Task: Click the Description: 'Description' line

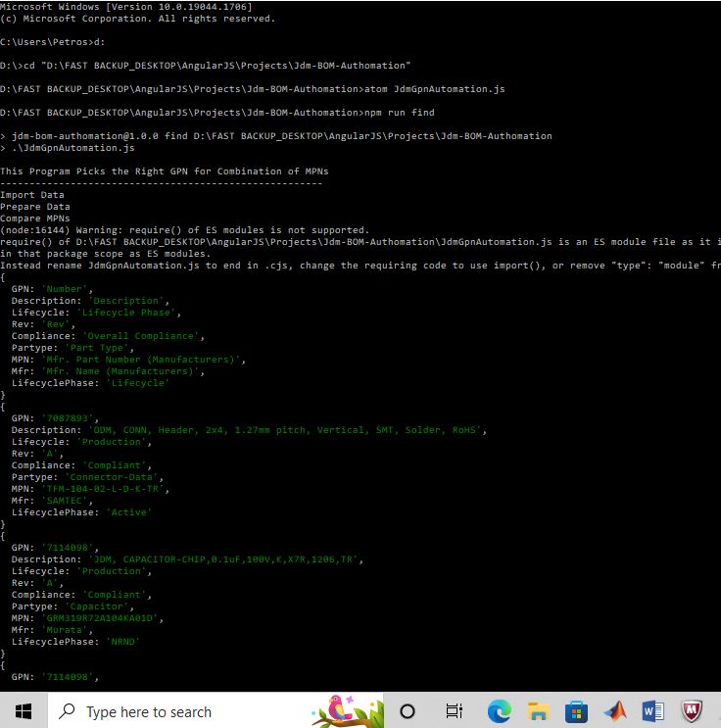Action: (x=90, y=301)
